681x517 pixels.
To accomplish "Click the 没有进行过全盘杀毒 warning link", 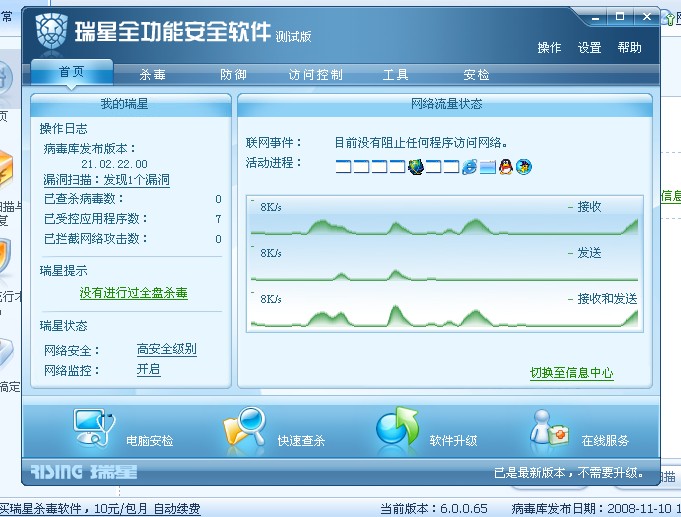I will coord(133,293).
